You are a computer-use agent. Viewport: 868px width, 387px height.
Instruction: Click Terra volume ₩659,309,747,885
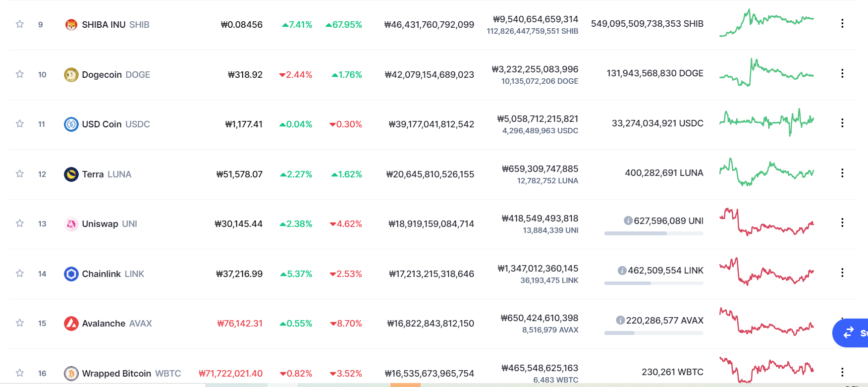click(x=540, y=169)
